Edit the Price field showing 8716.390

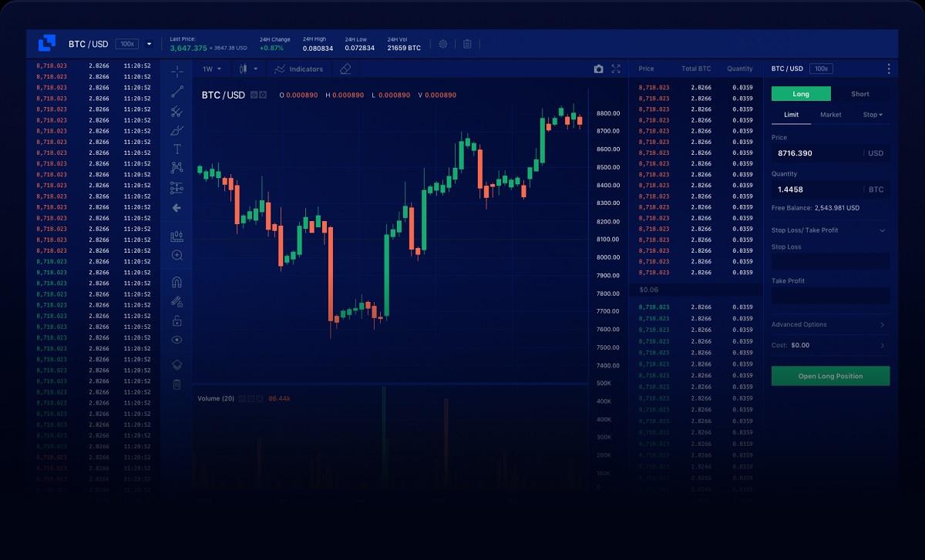click(x=830, y=153)
